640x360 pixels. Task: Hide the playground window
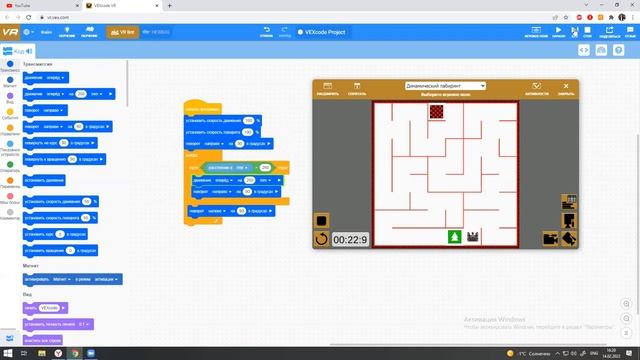pyautogui.click(x=357, y=89)
